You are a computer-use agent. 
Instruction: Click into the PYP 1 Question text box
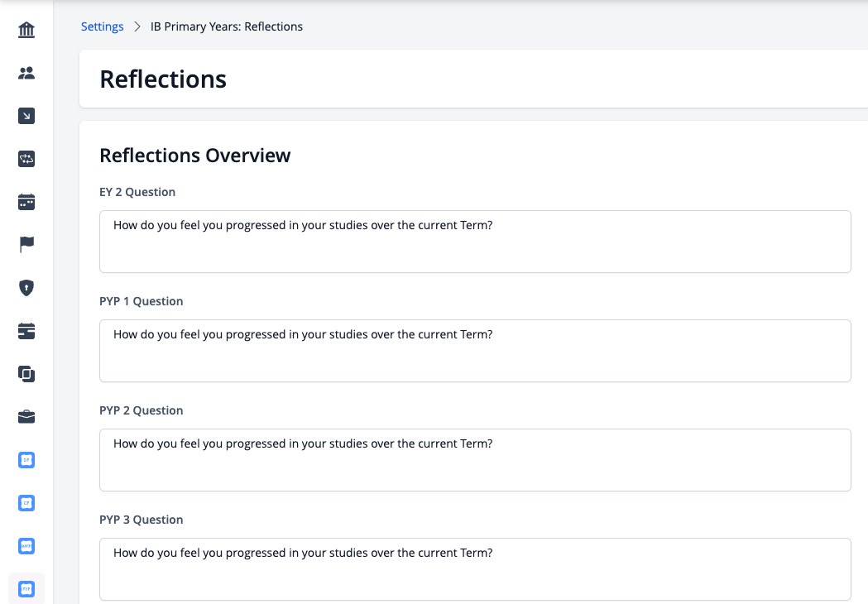coord(475,351)
